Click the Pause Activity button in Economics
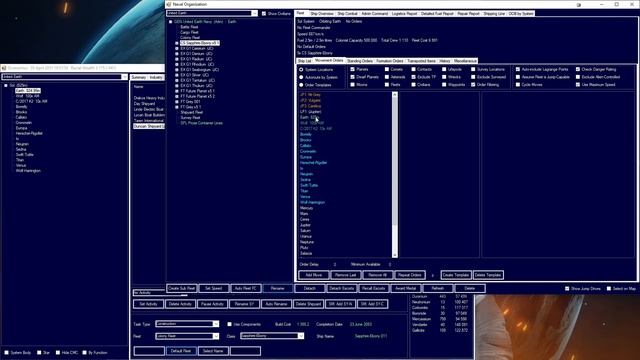Screen dimensions: 640x360 212,304
